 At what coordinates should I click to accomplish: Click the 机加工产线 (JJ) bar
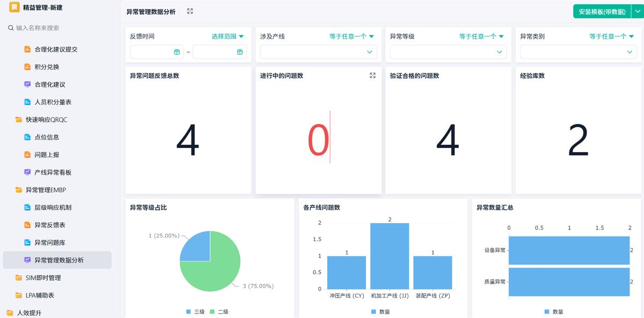coord(390,256)
